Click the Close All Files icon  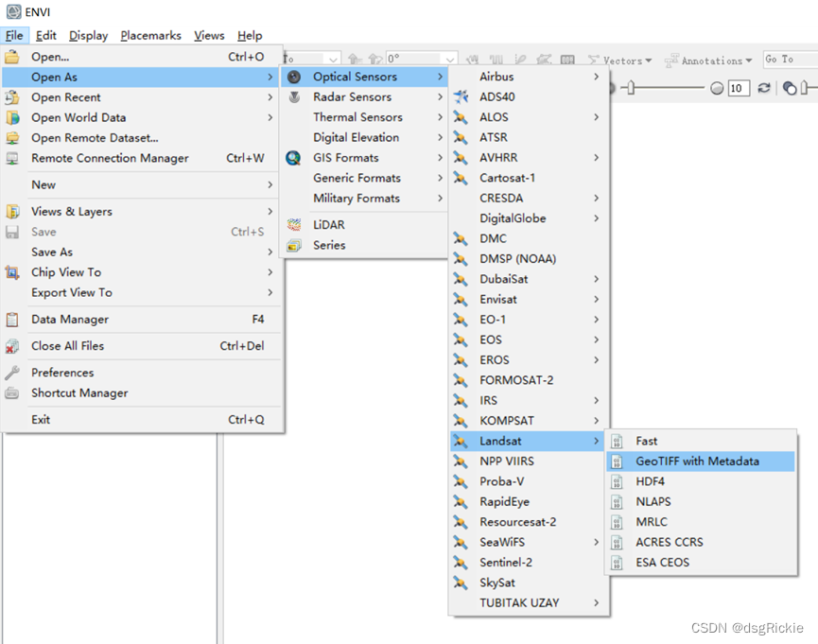[12, 346]
